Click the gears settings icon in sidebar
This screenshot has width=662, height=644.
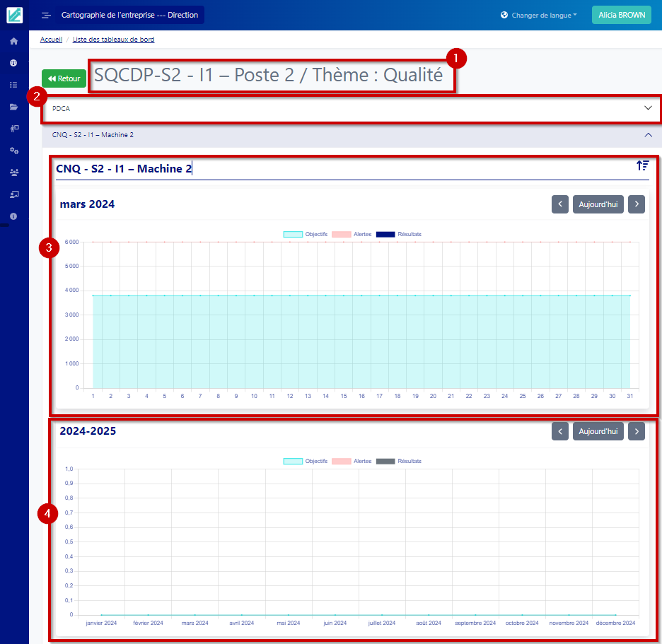click(13, 151)
